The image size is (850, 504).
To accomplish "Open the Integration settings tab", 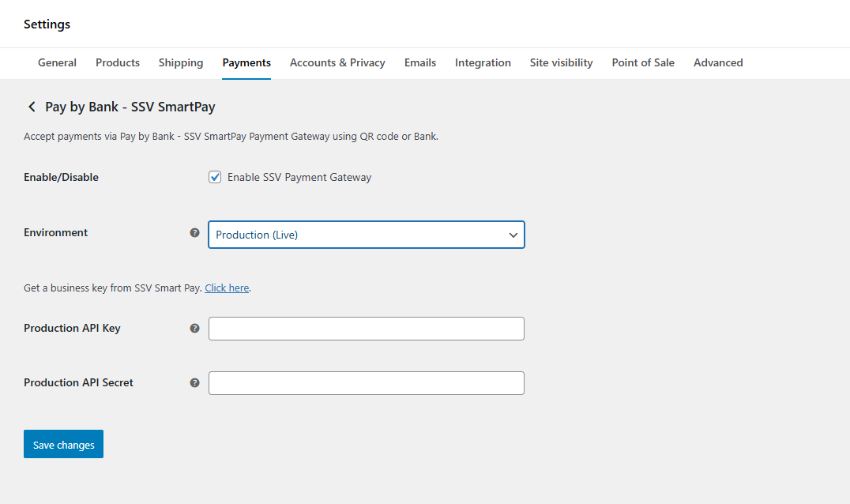I will [483, 62].
